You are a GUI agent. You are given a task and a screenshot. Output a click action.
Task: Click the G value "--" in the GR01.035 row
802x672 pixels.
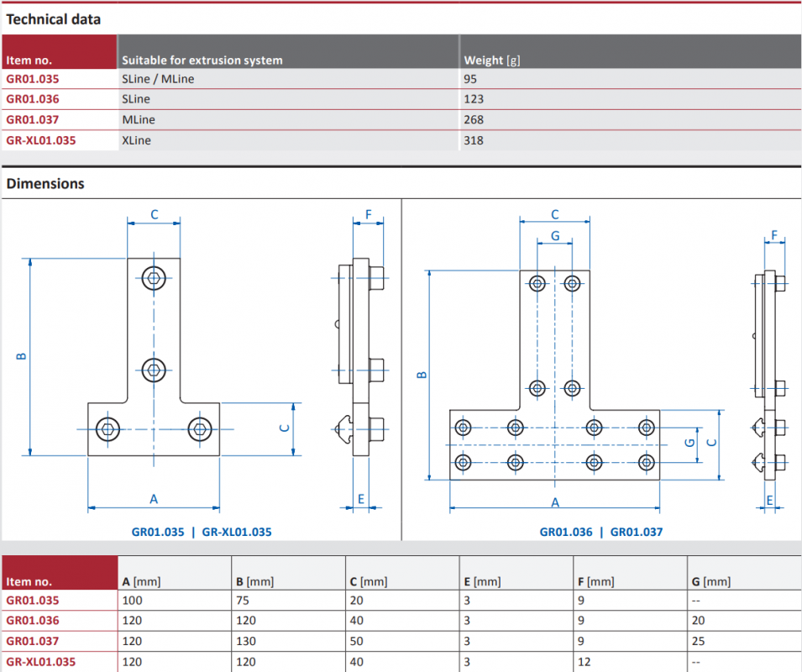click(695, 601)
